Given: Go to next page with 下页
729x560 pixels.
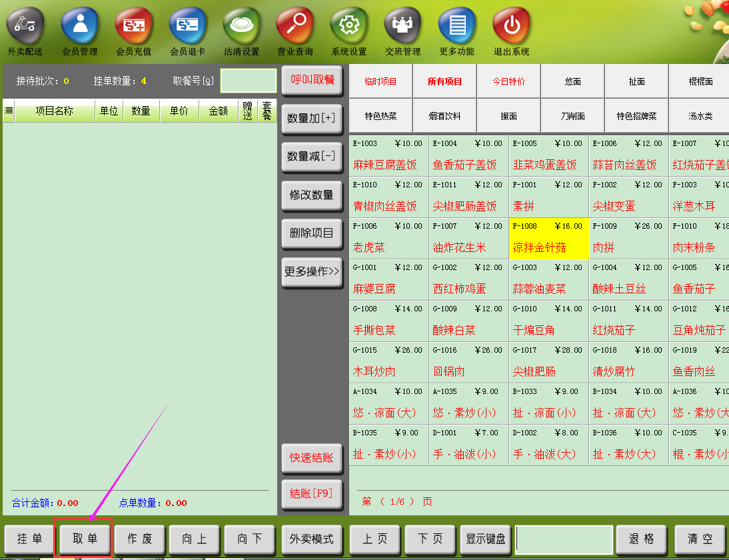Looking at the screenshot, I should click(431, 539).
